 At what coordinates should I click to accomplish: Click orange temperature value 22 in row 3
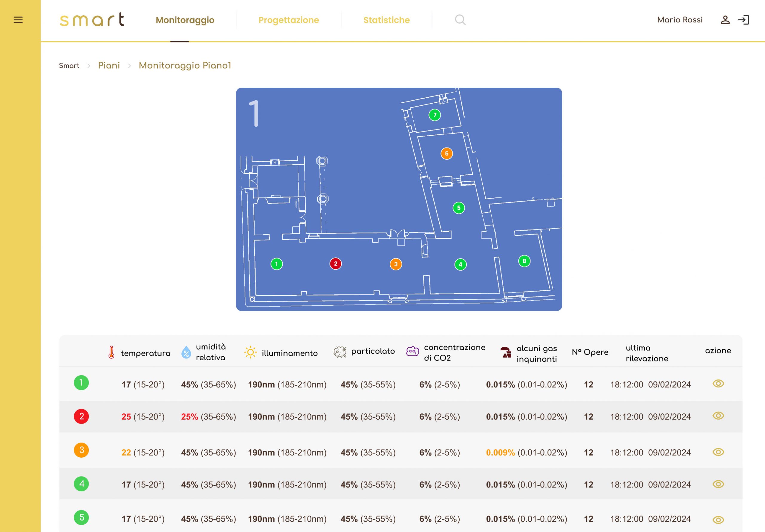(126, 453)
